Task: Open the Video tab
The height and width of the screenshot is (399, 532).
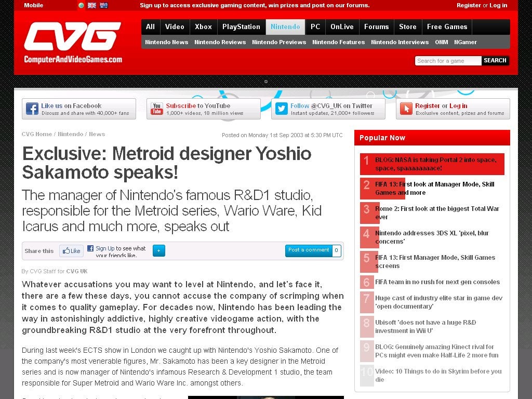Action: [x=175, y=27]
